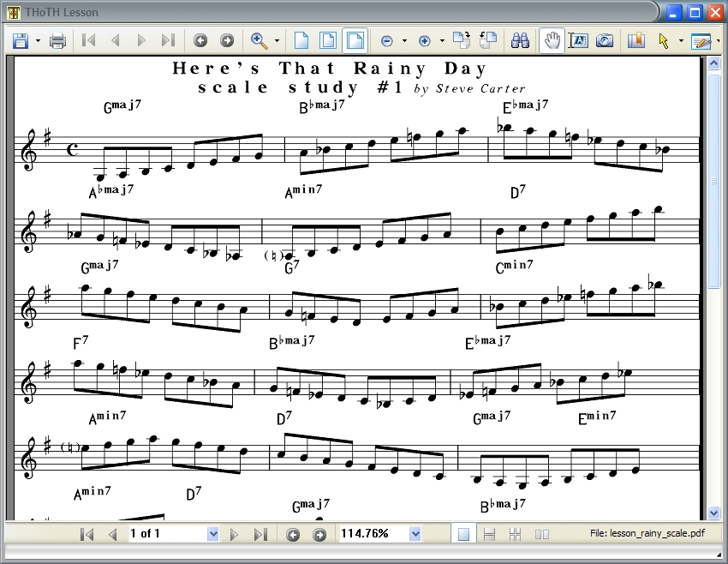
Task: Select the Text selection tool
Action: click(578, 41)
